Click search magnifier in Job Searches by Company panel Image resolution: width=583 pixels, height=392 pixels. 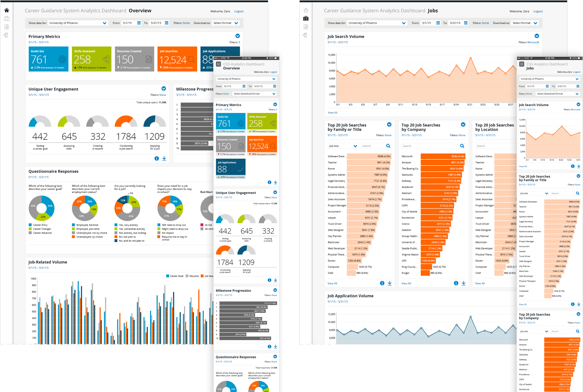click(462, 146)
